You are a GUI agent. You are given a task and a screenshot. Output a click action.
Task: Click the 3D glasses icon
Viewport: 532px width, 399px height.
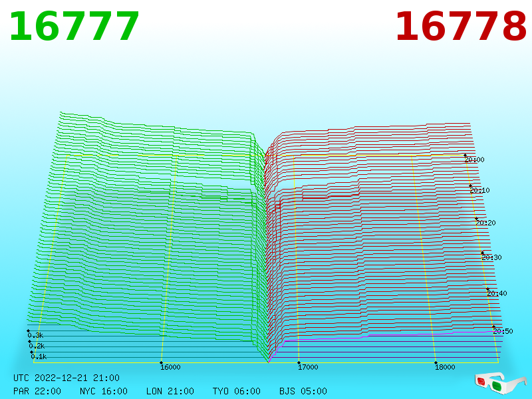(500, 384)
